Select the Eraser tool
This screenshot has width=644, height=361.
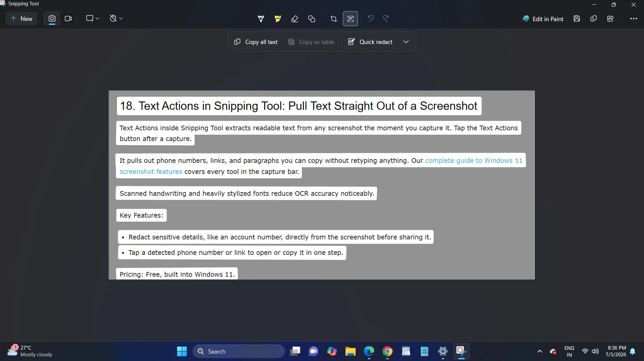click(294, 19)
